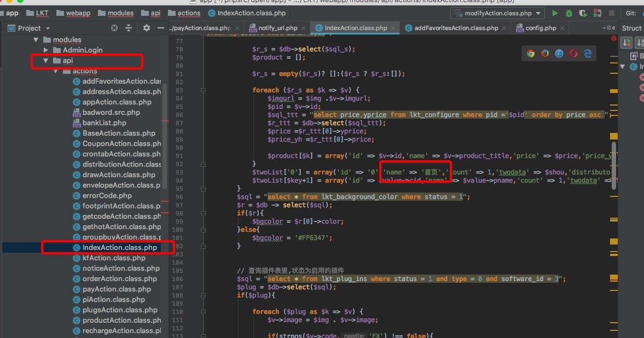Switch to payAction.class.php tab

(201, 28)
